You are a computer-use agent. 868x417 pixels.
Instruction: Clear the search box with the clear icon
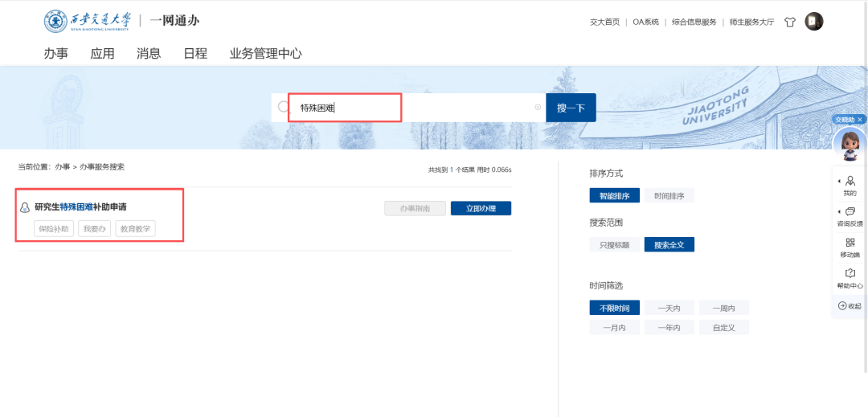538,108
